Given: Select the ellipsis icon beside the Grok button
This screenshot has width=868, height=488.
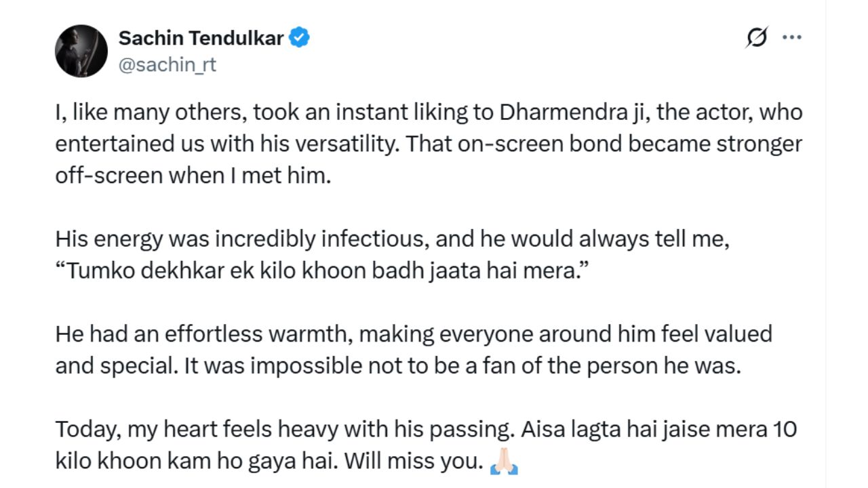Looking at the screenshot, I should 792,37.
